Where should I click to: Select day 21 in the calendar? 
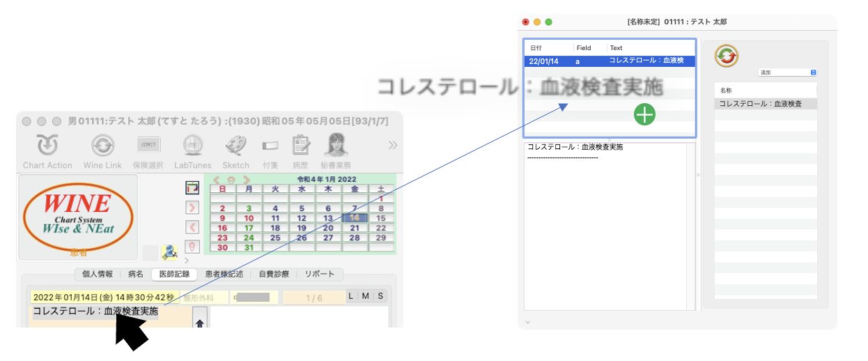tap(355, 228)
